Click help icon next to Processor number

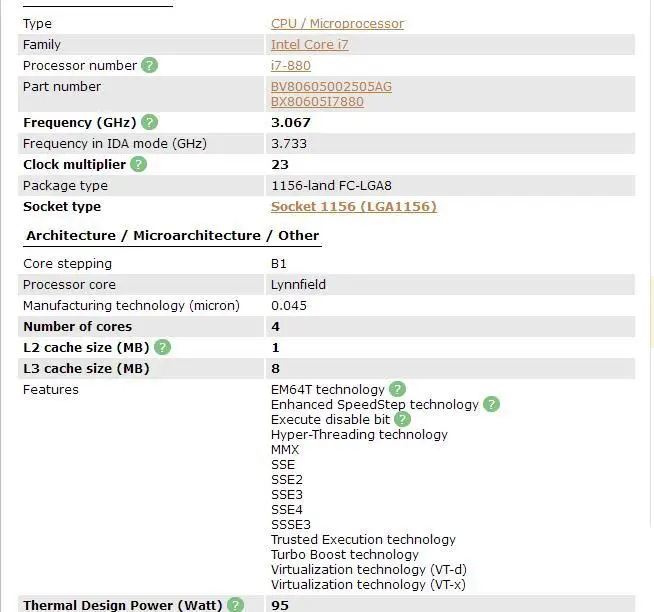149,65
